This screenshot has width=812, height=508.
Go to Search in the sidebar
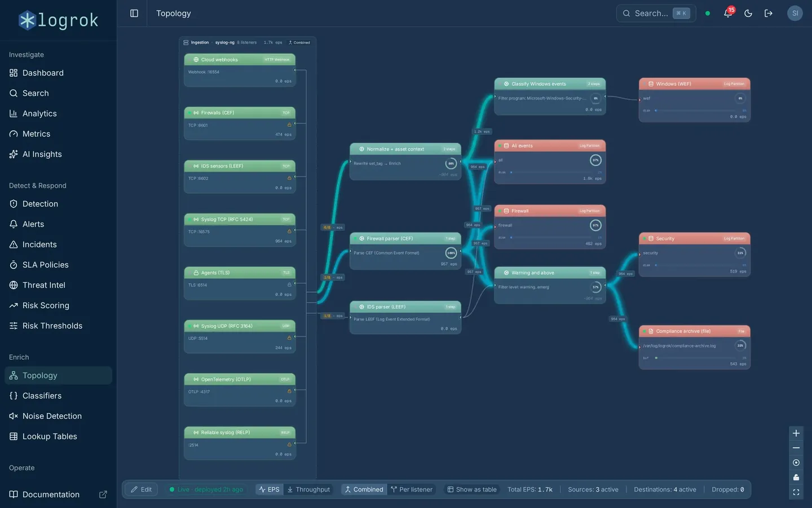(58, 93)
